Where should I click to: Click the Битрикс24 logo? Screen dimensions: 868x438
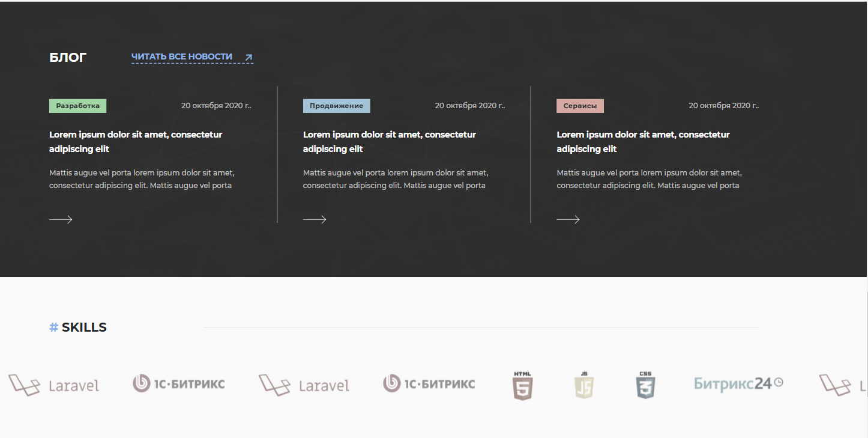738,383
